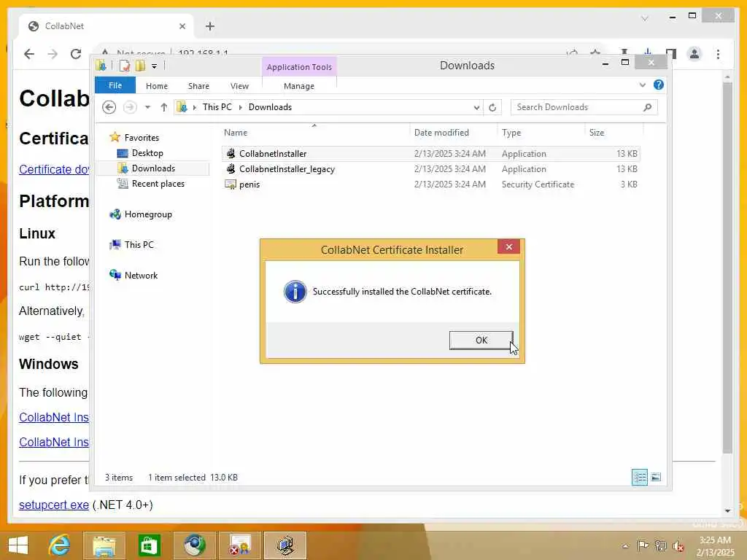The width and height of the screenshot is (747, 560).
Task: Open the Action Center flag icon
Action: click(643, 545)
